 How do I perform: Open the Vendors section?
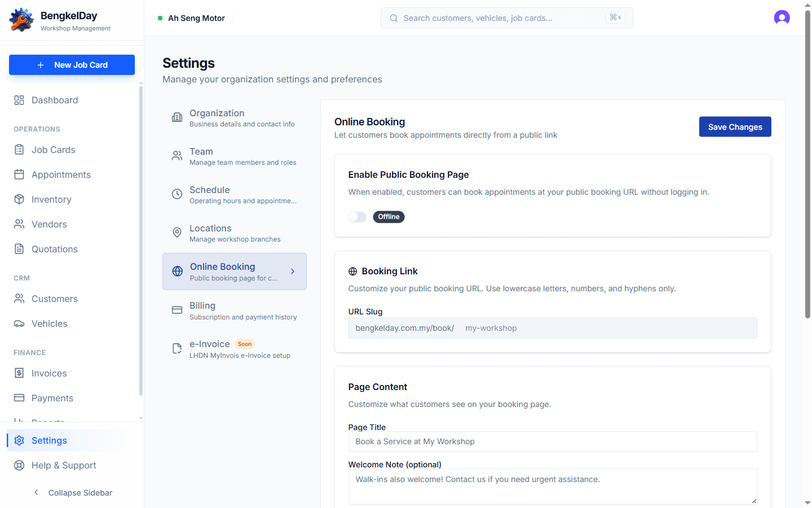click(x=72, y=224)
